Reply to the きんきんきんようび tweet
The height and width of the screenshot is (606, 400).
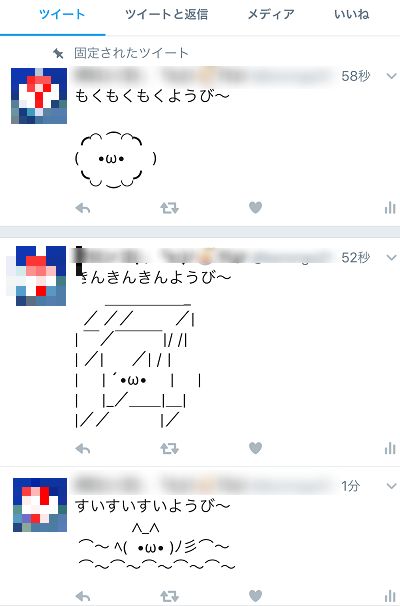tap(83, 449)
